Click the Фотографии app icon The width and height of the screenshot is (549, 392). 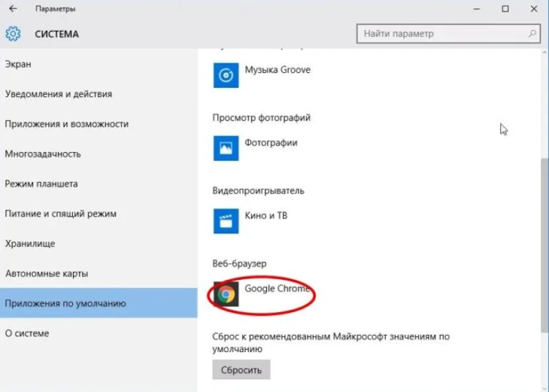point(226,149)
